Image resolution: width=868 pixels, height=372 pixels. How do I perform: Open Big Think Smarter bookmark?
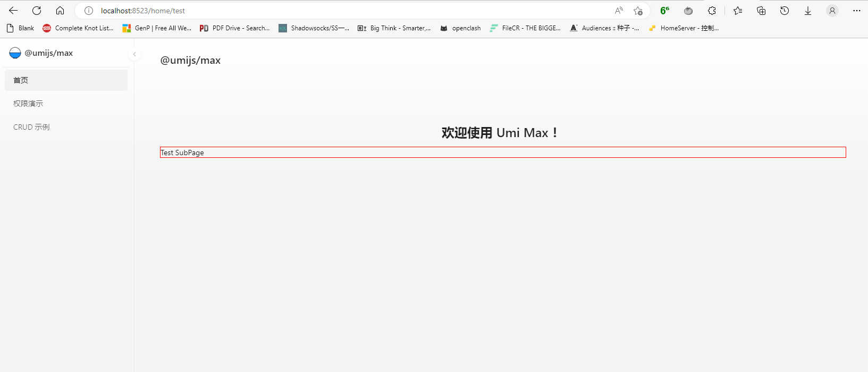click(394, 28)
